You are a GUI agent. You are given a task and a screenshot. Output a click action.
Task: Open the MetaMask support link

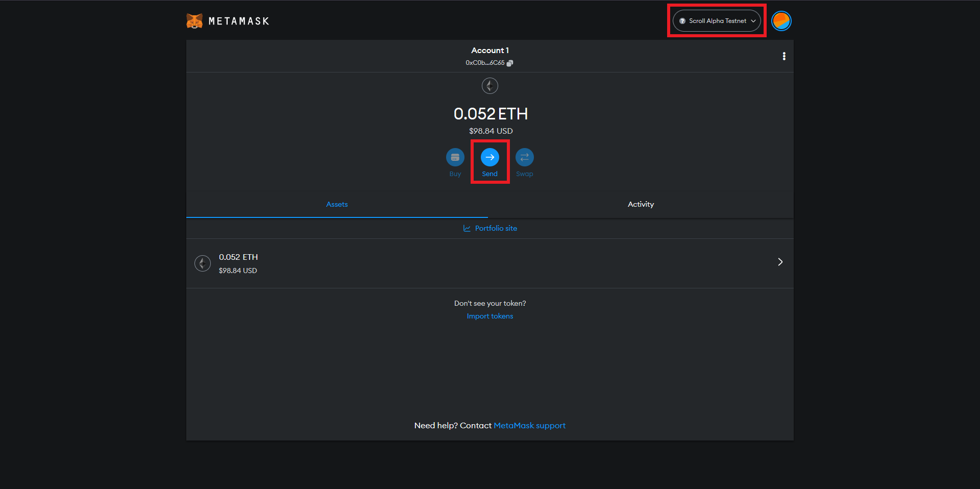(x=529, y=426)
